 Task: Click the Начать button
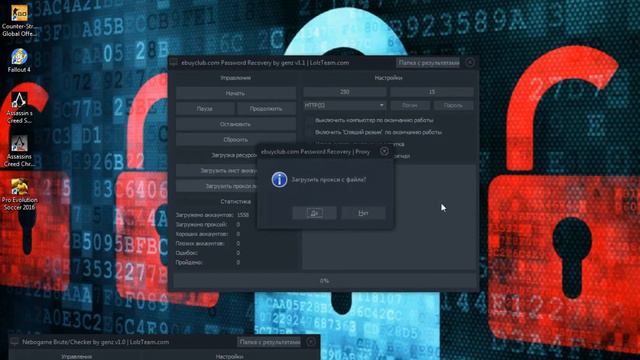pos(236,93)
